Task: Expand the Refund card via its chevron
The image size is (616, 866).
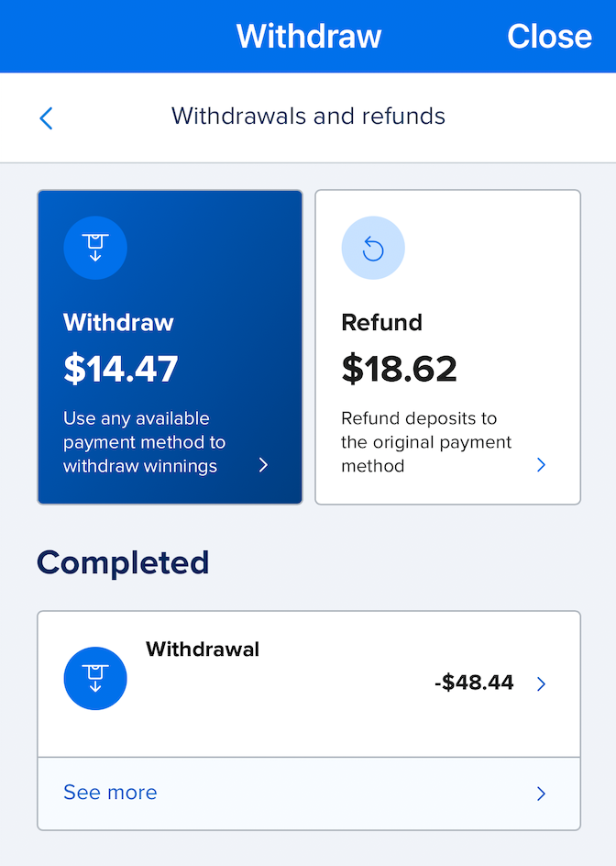Action: [x=541, y=465]
